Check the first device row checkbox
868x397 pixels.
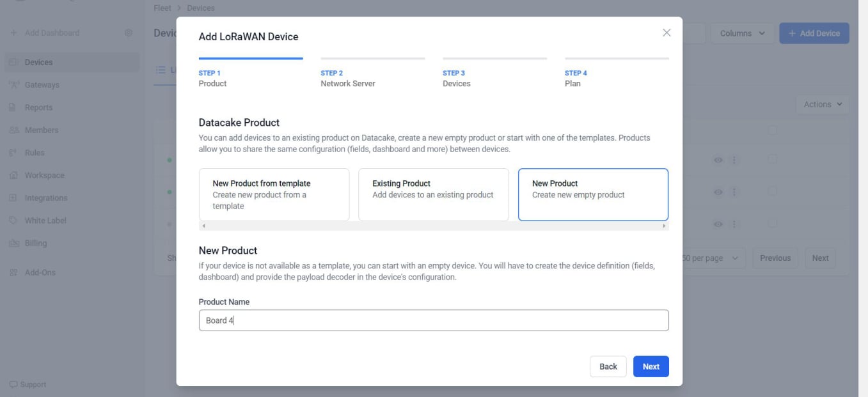point(773,159)
